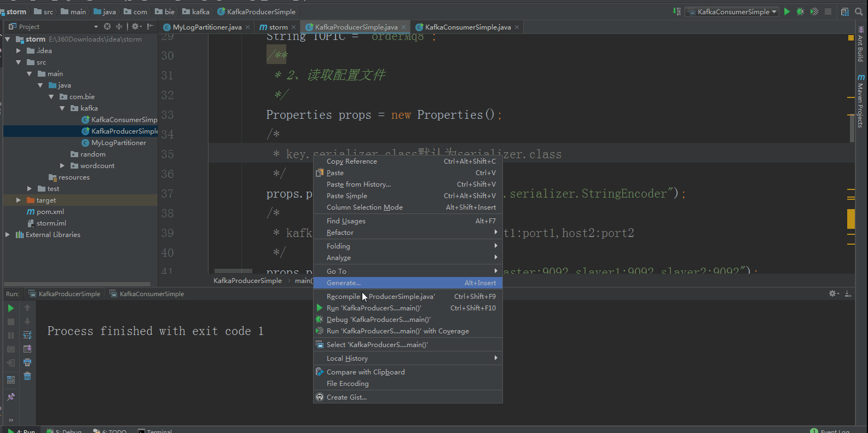Click Up the Stack Trace arrow
This screenshot has width=868, height=433.
coord(27,308)
